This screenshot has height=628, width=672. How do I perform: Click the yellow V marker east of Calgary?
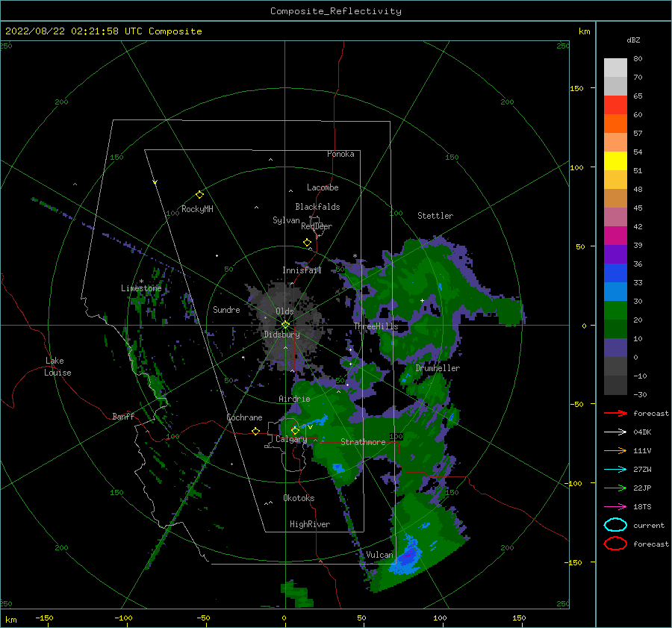point(311,427)
